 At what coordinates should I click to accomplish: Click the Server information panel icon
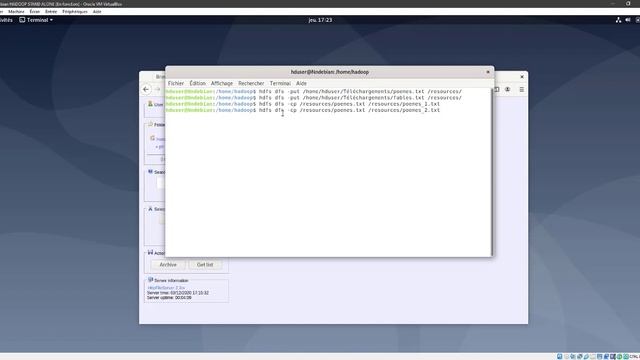click(150, 280)
